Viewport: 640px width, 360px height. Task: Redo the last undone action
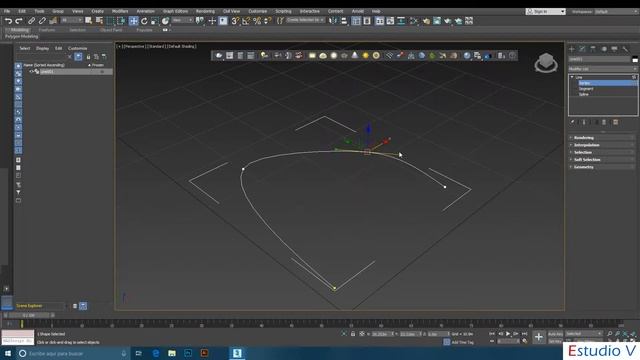pyautogui.click(x=19, y=21)
